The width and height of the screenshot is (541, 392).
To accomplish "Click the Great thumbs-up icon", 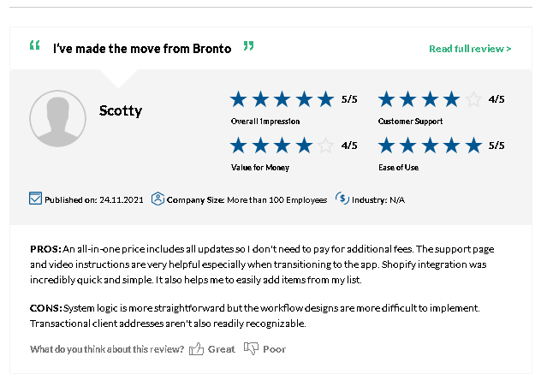I will [x=196, y=349].
